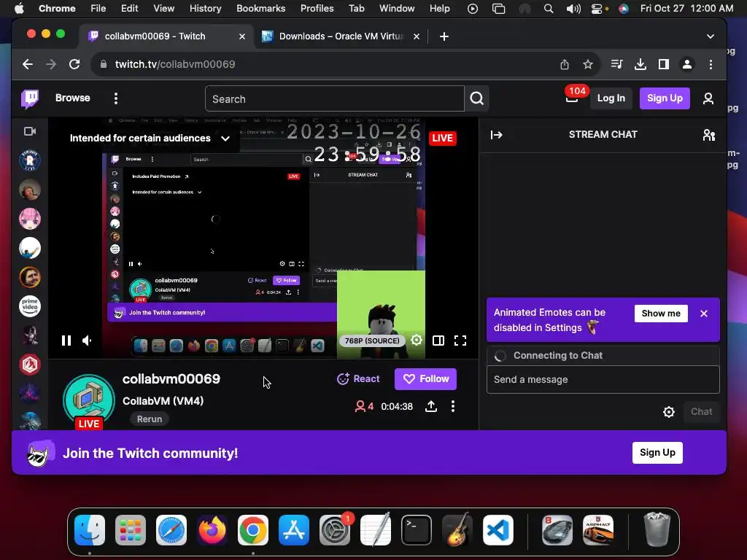747x560 pixels.
Task: Toggle fullscreen on the video player
Action: click(460, 341)
